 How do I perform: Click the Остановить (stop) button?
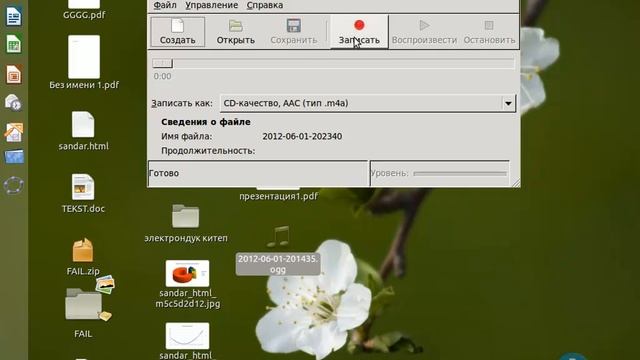click(489, 32)
